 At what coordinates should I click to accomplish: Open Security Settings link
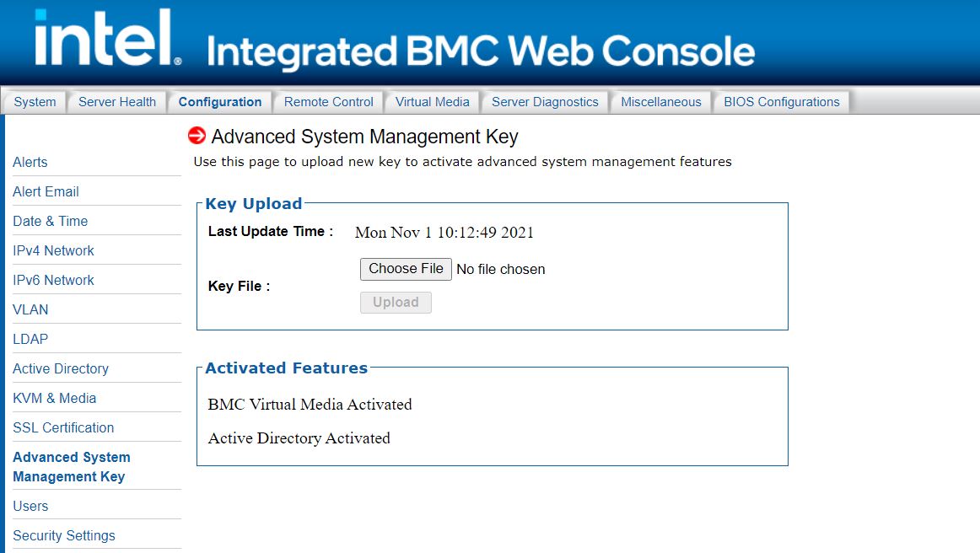(x=64, y=535)
